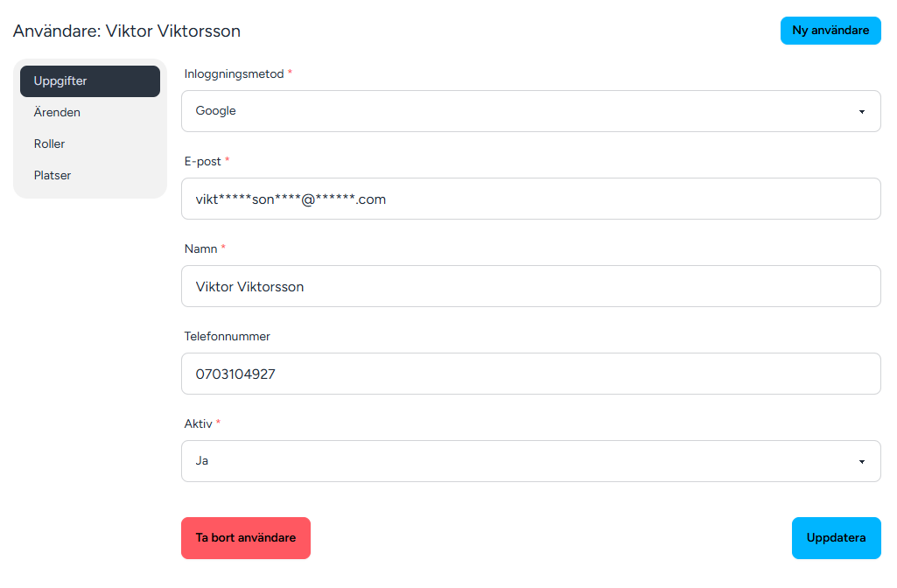Save changes with the Uppdatera button
This screenshot has width=897, height=588.
click(836, 538)
